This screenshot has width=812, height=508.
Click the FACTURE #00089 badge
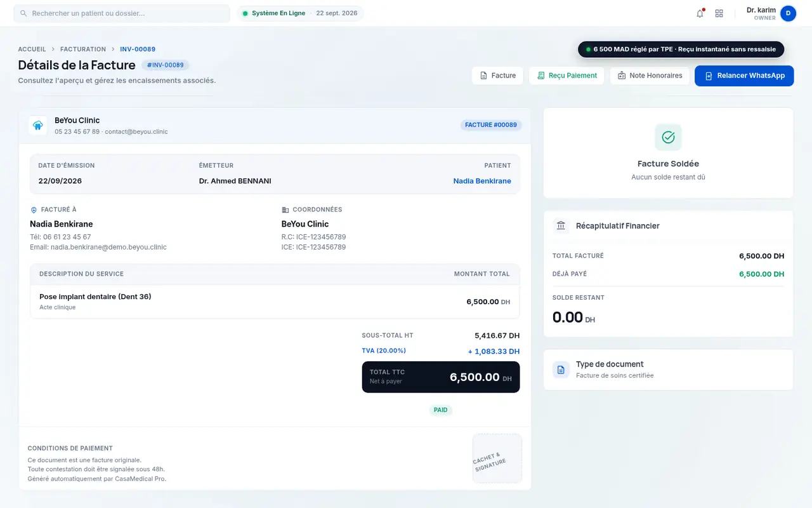[x=491, y=125]
